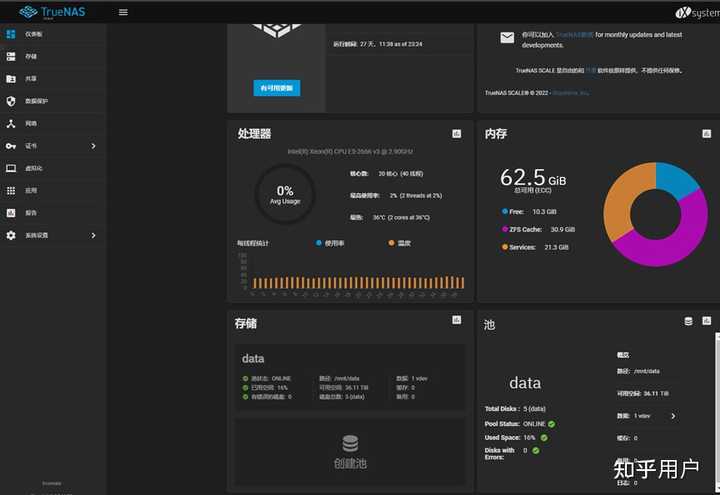Open Data Protection shield icon
This screenshot has height=495, width=720.
click(x=11, y=101)
